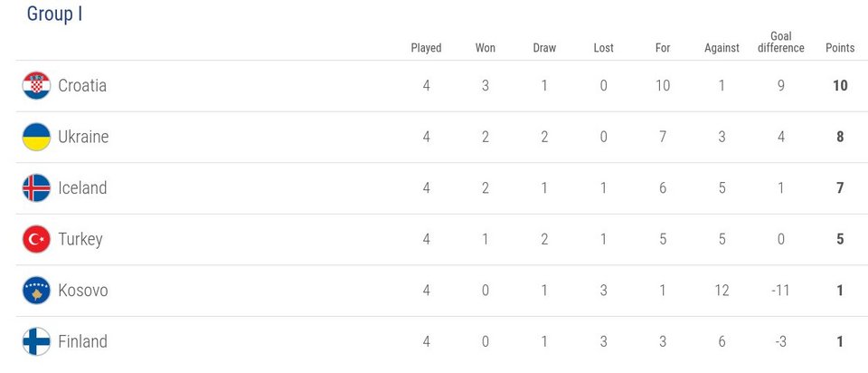The image size is (868, 373).
Task: Click the Iceland flag icon
Action: click(36, 188)
